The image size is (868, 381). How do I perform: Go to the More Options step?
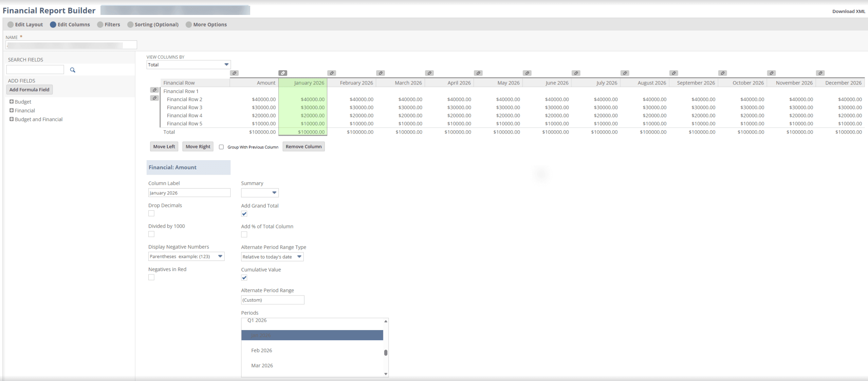tap(206, 24)
